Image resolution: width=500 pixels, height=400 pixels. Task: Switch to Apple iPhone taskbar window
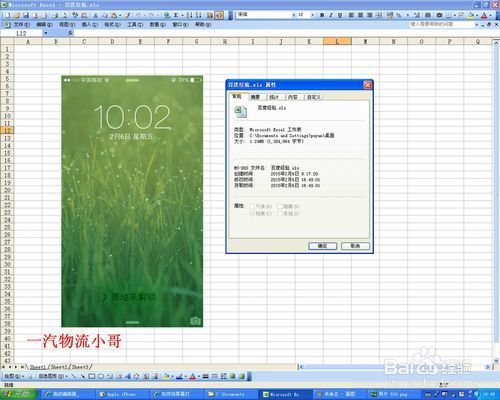pos(122,394)
